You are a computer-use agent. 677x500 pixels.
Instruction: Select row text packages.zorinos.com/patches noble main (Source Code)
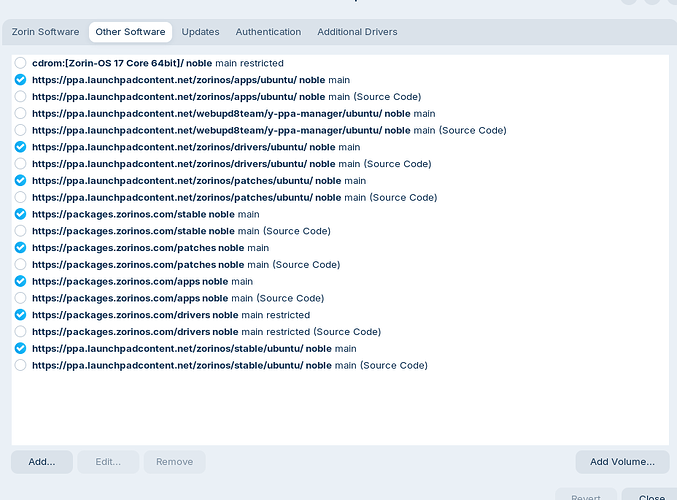pyautogui.click(x=186, y=265)
